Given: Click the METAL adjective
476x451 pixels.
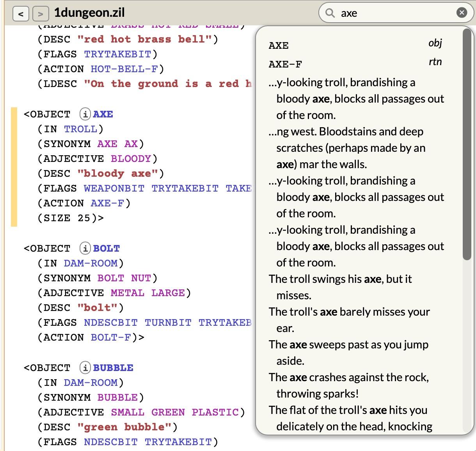Looking at the screenshot, I should pyautogui.click(x=128, y=293).
